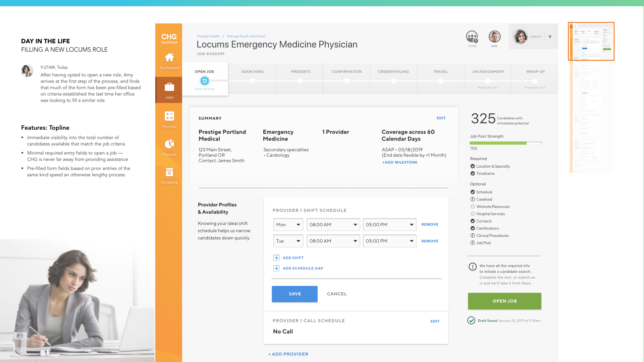Click the Job Post warning status icon
The image size is (644, 362).
pos(473,243)
